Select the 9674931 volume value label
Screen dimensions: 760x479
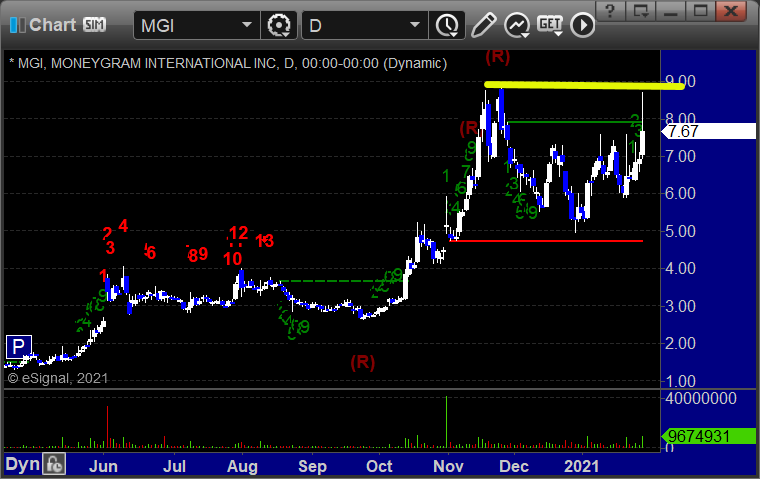point(709,436)
